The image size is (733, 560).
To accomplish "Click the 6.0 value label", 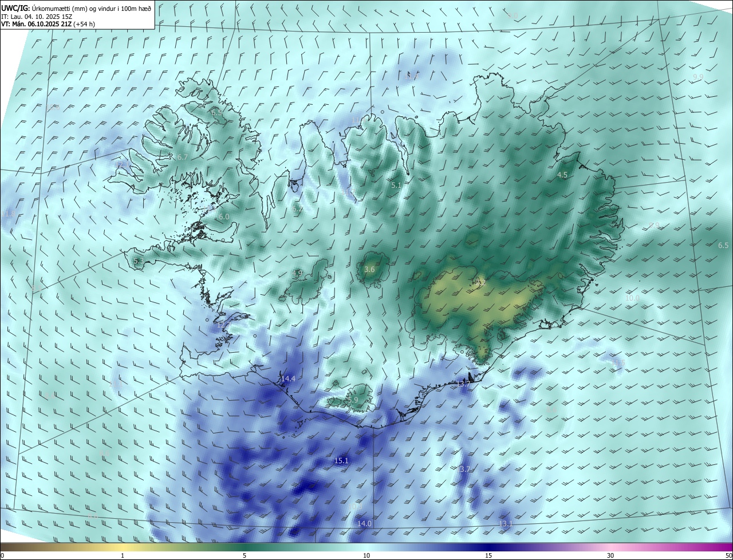I will (224, 217).
